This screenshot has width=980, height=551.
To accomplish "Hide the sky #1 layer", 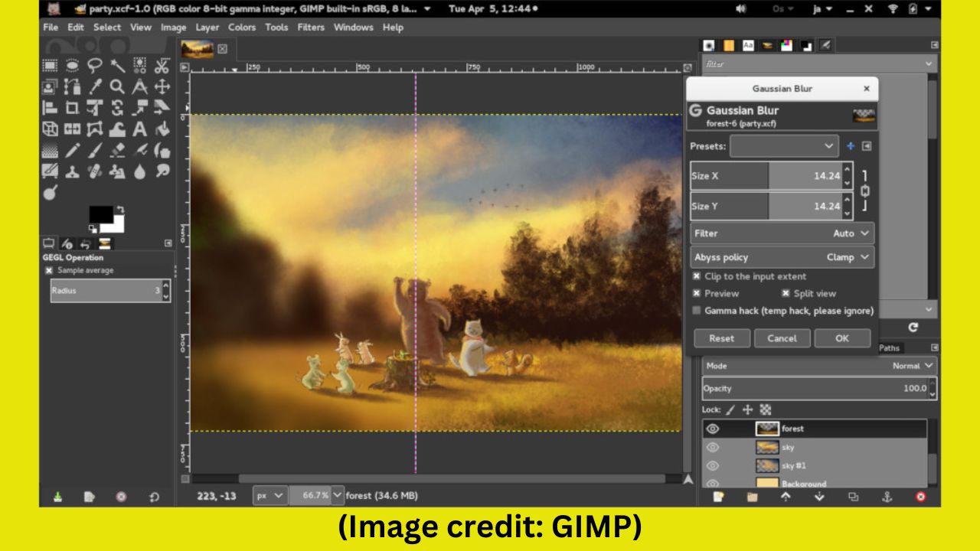I will [712, 465].
